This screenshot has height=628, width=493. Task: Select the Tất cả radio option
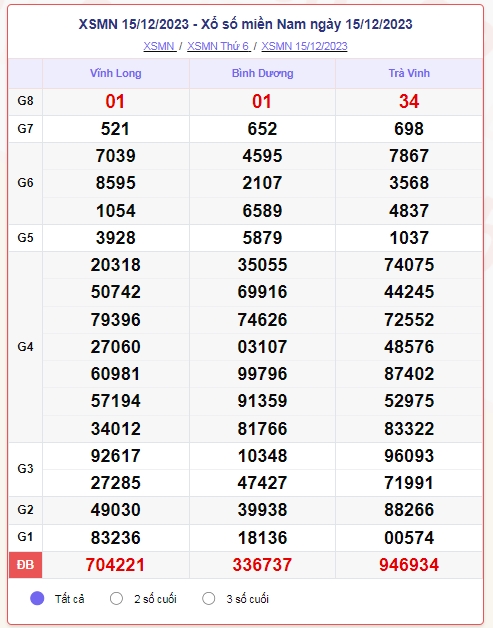click(37, 598)
